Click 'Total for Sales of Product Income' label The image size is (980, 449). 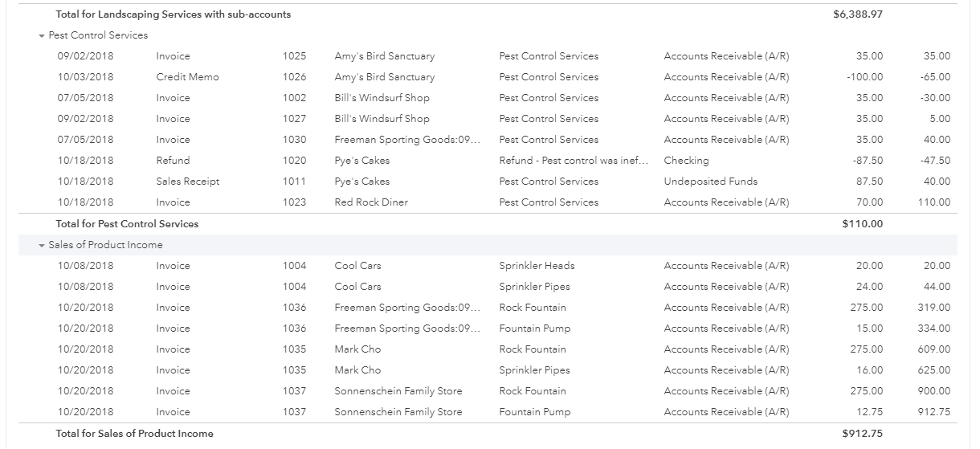(x=134, y=434)
